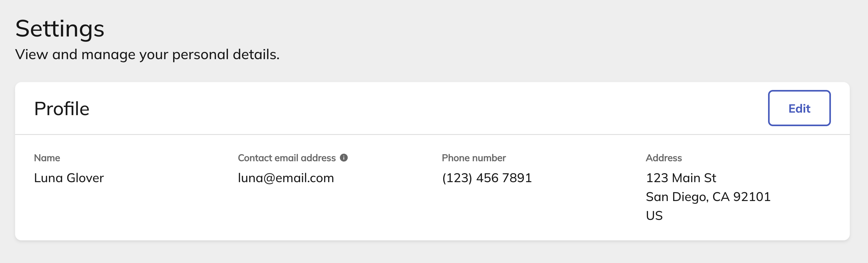Click the 123 Main St address line
868x263 pixels.
coord(681,178)
